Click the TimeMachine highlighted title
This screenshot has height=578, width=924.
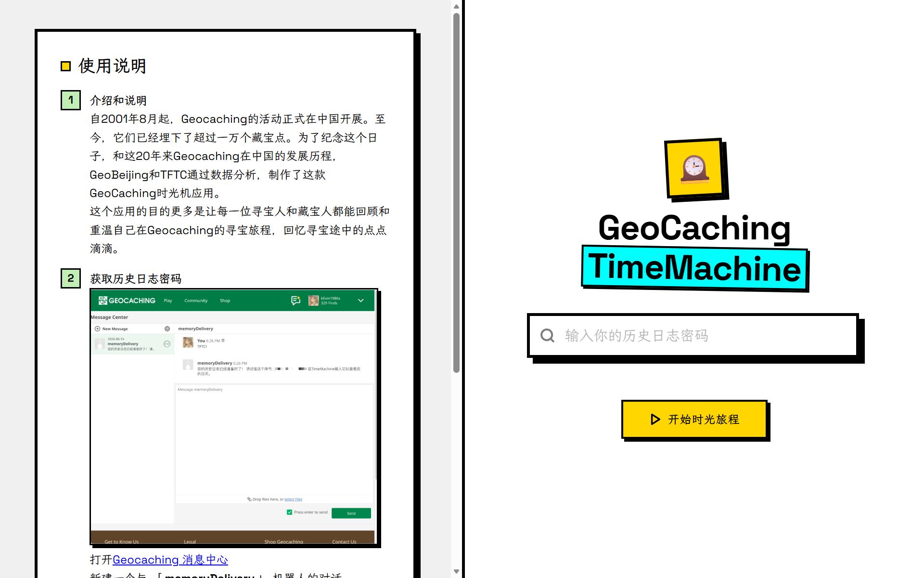point(694,268)
